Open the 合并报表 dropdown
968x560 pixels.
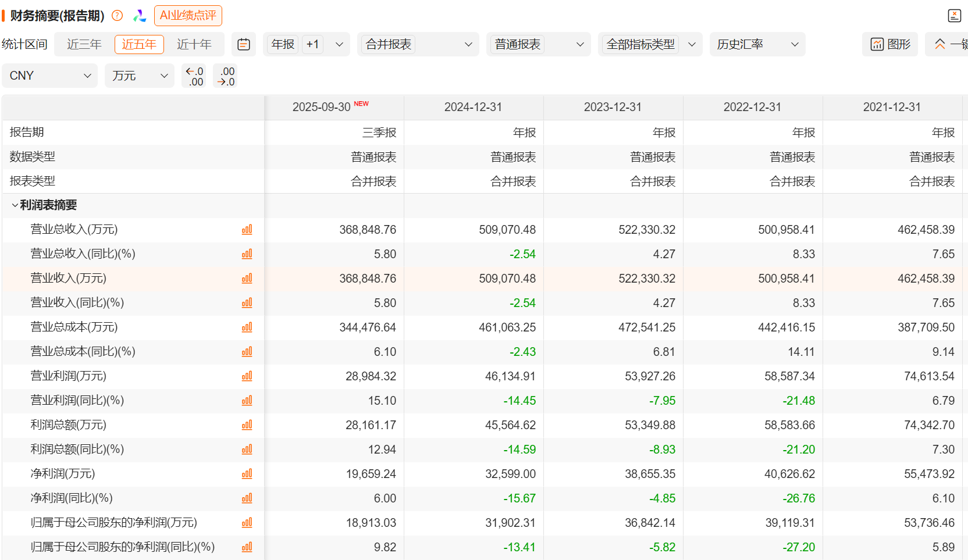coord(418,44)
